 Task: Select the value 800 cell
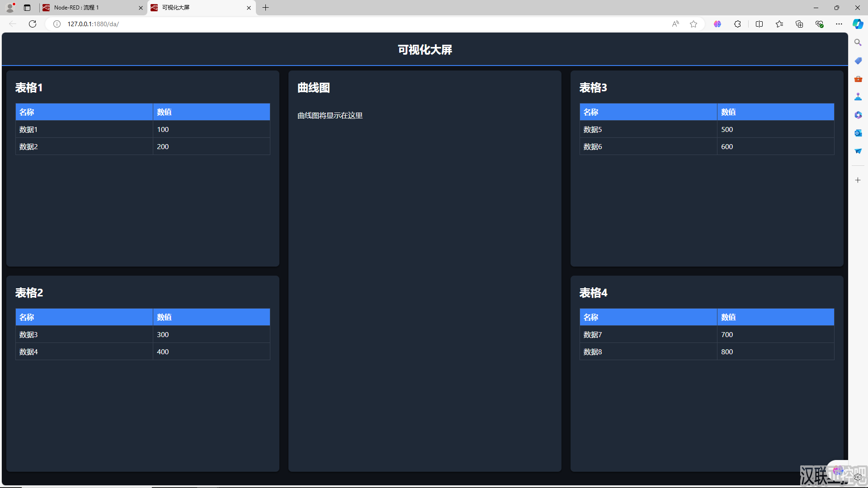[776, 352]
